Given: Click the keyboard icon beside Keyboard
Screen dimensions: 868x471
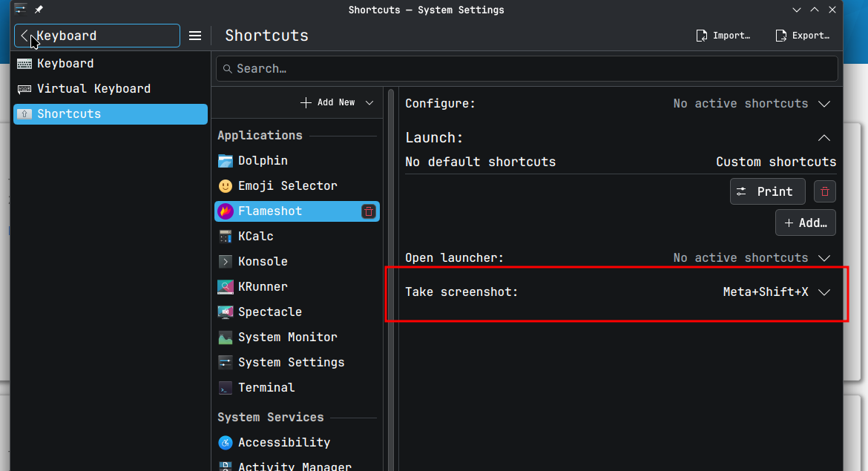Looking at the screenshot, I should pos(24,64).
